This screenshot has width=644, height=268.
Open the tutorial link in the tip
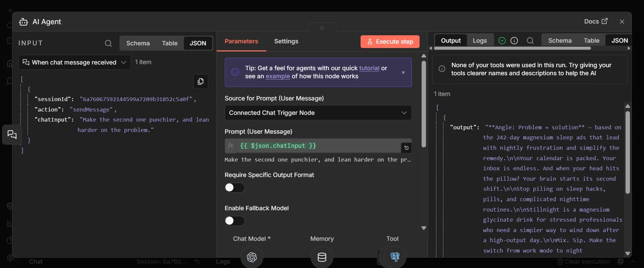369,68
